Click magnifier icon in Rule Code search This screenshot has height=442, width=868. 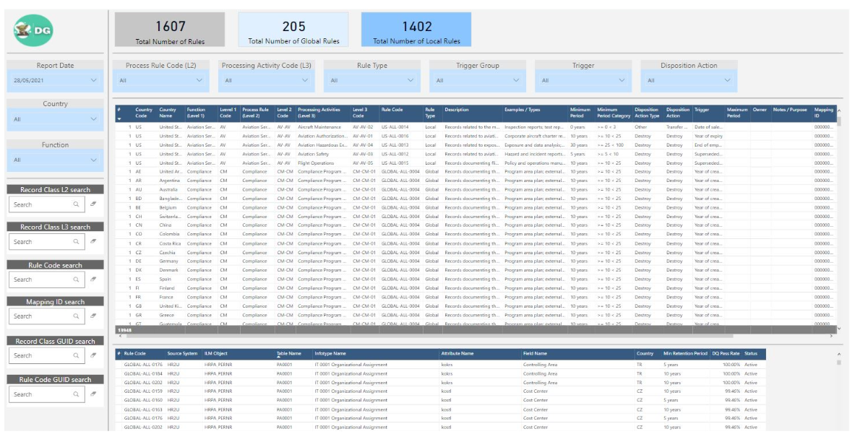pyautogui.click(x=76, y=279)
